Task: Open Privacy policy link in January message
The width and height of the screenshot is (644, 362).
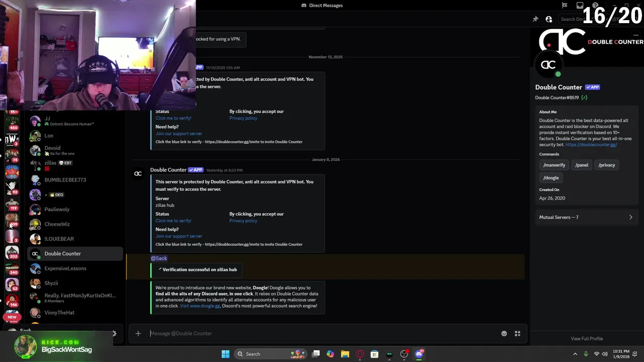Action: 243,221
